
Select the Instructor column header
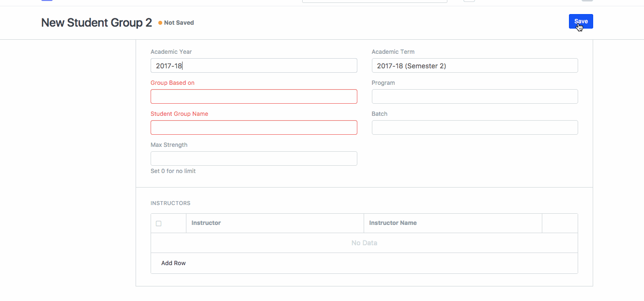coord(206,223)
